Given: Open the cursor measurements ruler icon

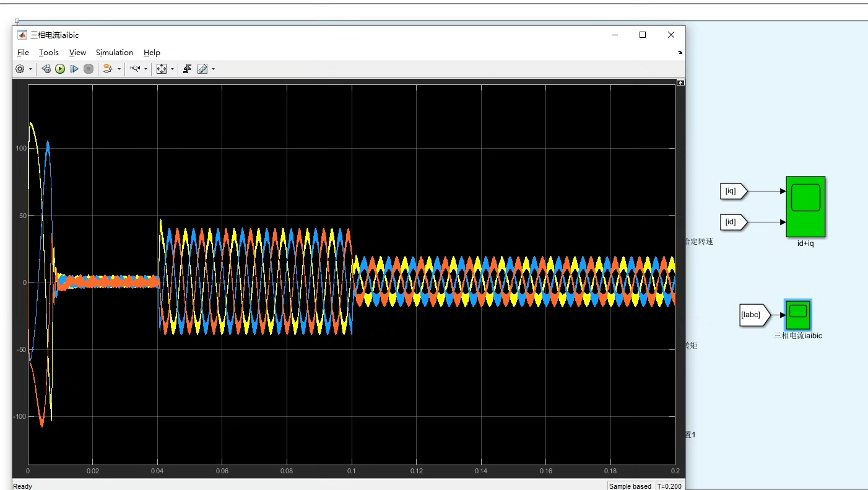Looking at the screenshot, I should [x=202, y=69].
